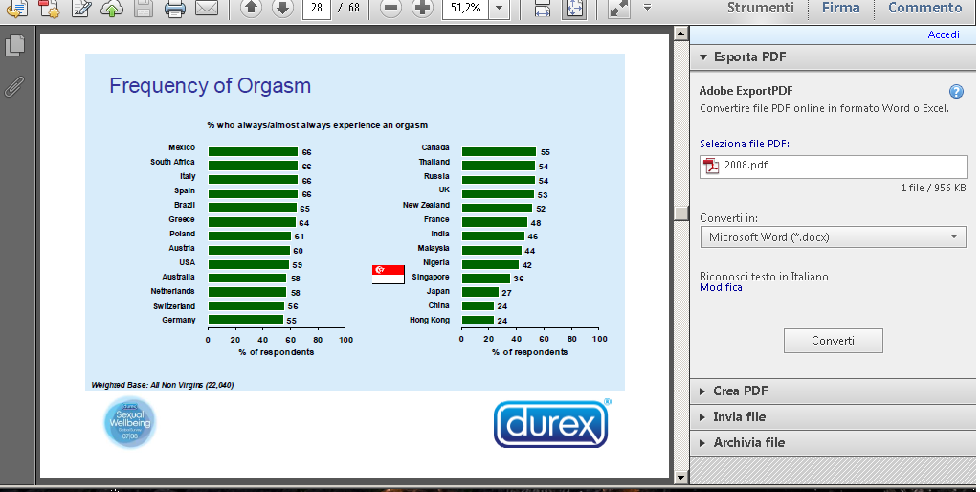Open the page thumbnails panel icon
Viewport: 980px width, 492px height.
[x=14, y=45]
